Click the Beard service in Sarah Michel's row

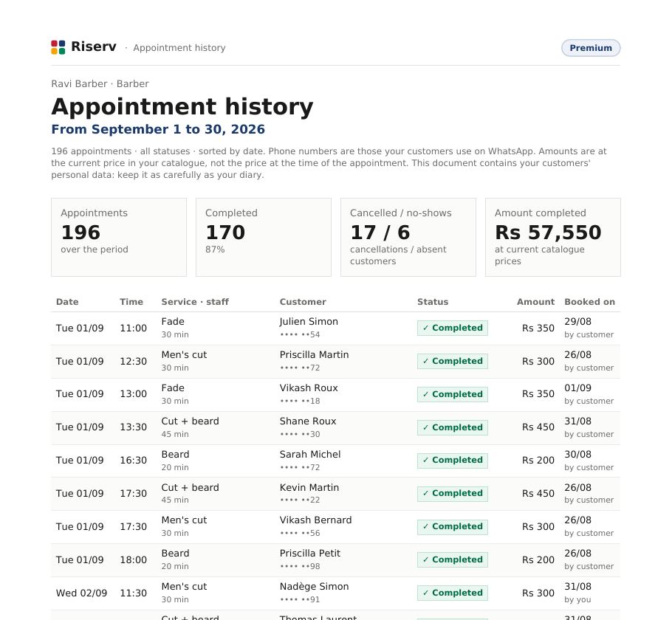pyautogui.click(x=175, y=454)
